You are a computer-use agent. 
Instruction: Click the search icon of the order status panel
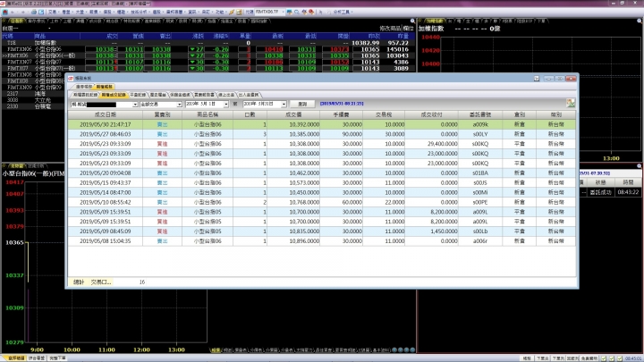(639, 166)
